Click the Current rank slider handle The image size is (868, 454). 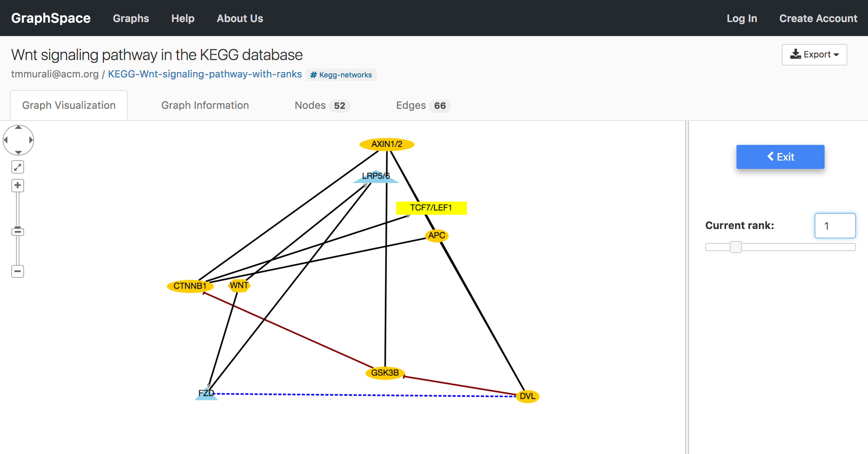coord(735,247)
